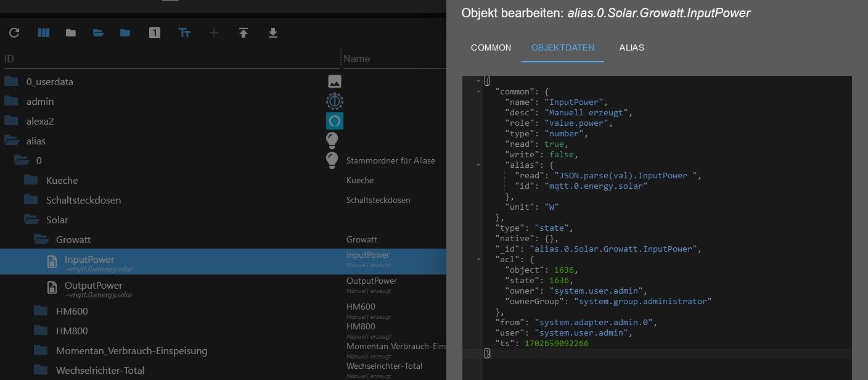868x380 pixels.
Task: Expand the HM600 folder
Action: 41,311
